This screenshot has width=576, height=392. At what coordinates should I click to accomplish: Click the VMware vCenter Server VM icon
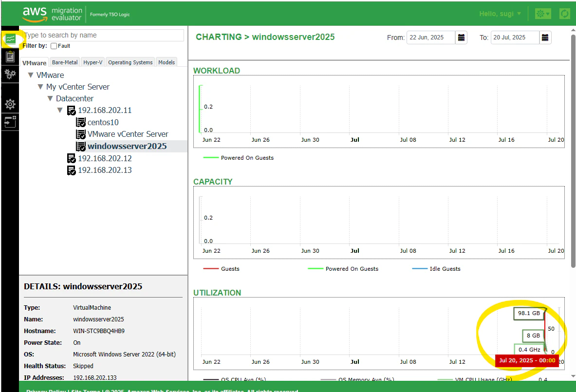pyautogui.click(x=80, y=134)
